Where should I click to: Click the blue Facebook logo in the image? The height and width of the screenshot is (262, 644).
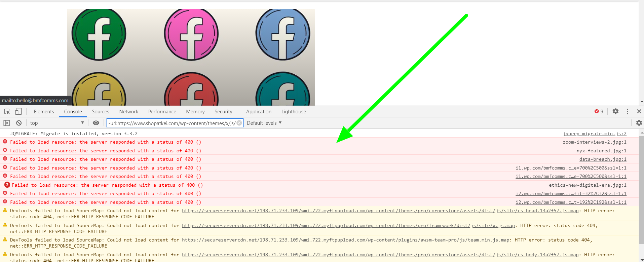[283, 34]
